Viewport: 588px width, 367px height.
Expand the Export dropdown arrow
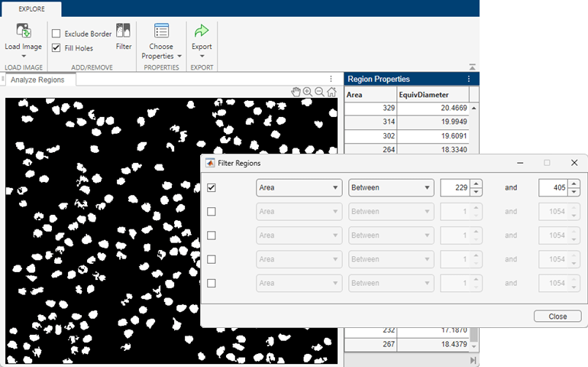pyautogui.click(x=202, y=57)
